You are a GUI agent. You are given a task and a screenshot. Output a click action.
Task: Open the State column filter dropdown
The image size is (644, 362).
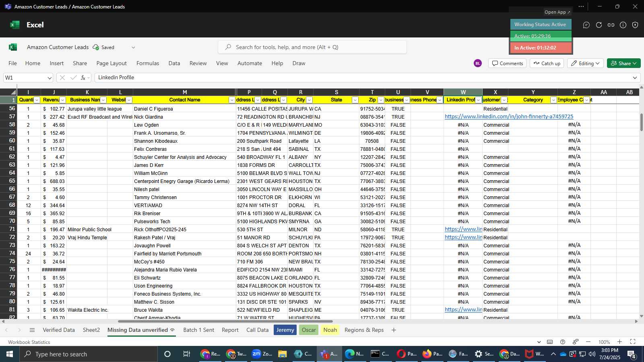click(x=355, y=100)
